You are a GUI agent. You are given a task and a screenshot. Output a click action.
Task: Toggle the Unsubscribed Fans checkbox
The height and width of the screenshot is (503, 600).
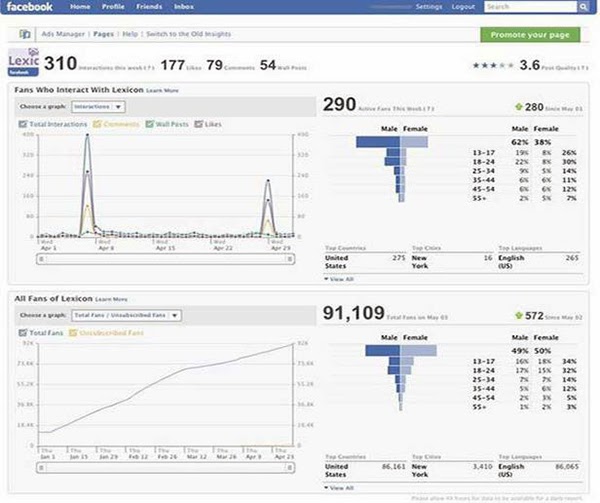click(x=73, y=333)
